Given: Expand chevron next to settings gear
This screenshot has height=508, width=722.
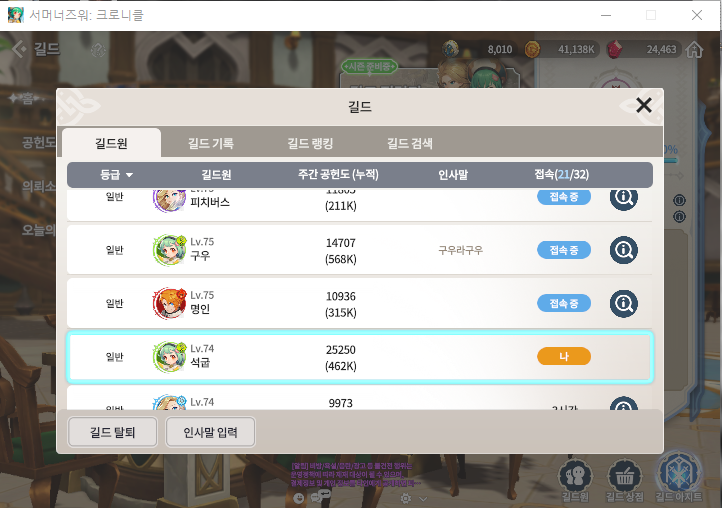Looking at the screenshot, I should point(423,499).
